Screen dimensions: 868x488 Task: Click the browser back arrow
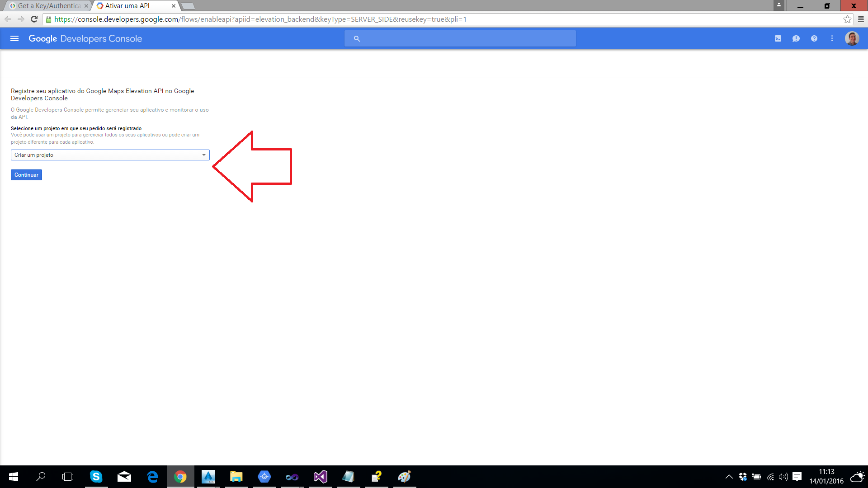point(8,19)
